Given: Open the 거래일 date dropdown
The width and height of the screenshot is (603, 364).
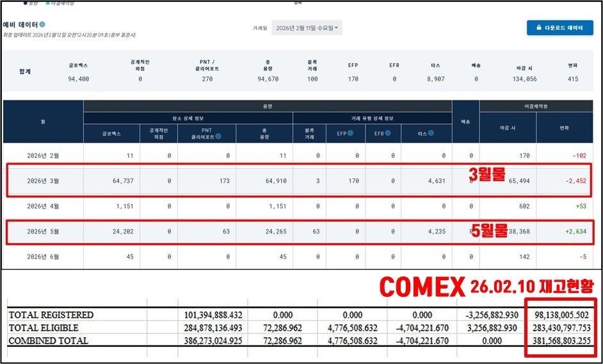Looking at the screenshot, I should tap(307, 28).
